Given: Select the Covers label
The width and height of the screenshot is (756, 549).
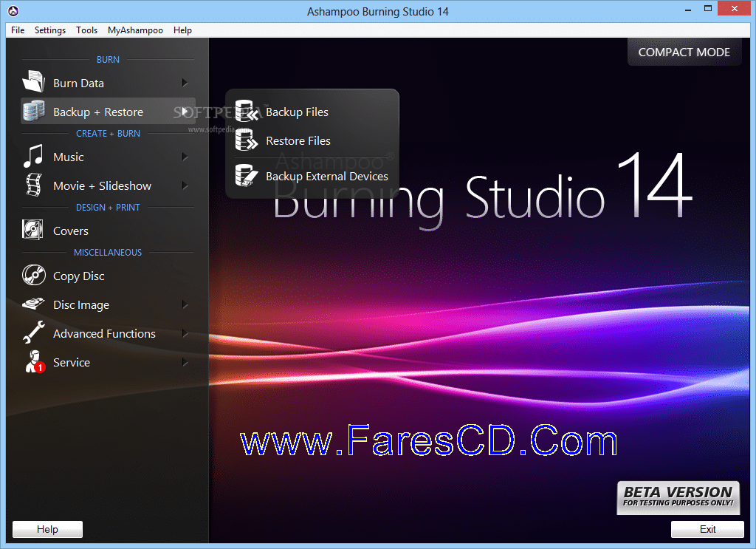Looking at the screenshot, I should (71, 231).
